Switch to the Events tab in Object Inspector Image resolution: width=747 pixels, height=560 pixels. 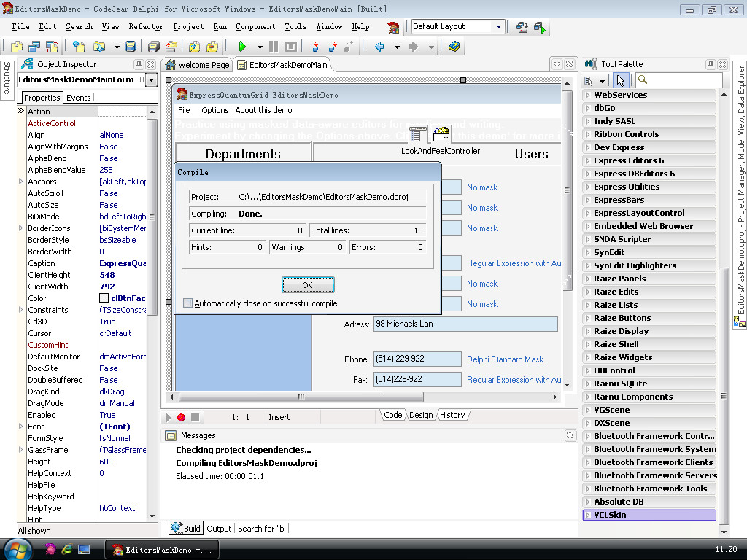pyautogui.click(x=79, y=98)
